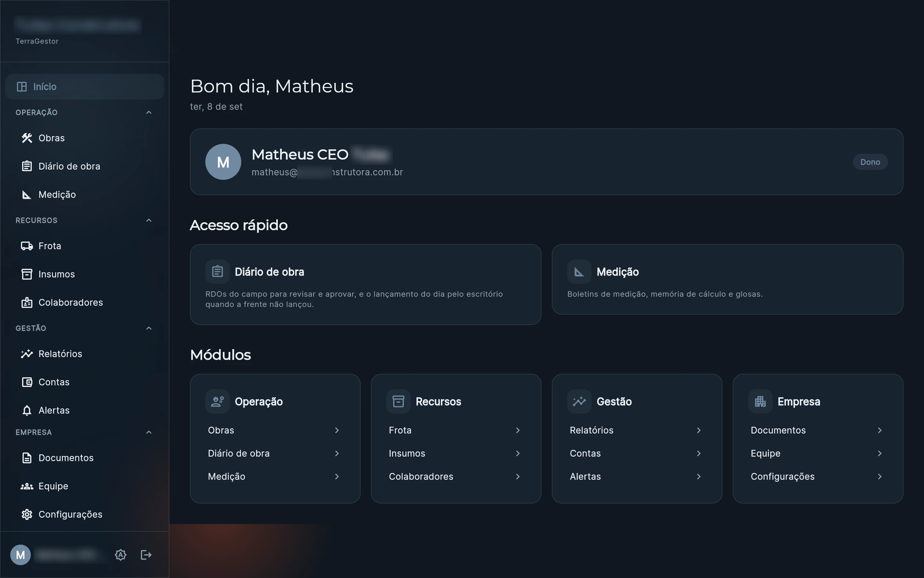The image size is (924, 578).
Task: Open Contas link in Gestão card
Action: coord(637,453)
